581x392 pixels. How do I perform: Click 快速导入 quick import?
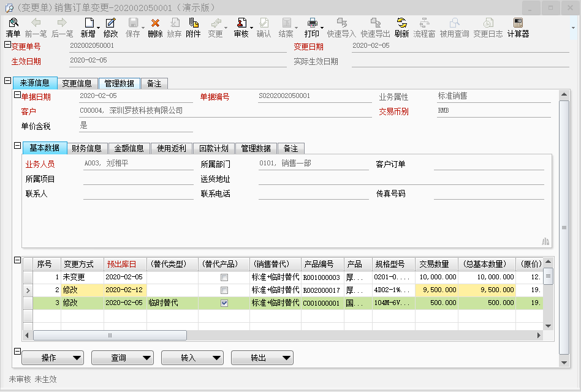341,28
